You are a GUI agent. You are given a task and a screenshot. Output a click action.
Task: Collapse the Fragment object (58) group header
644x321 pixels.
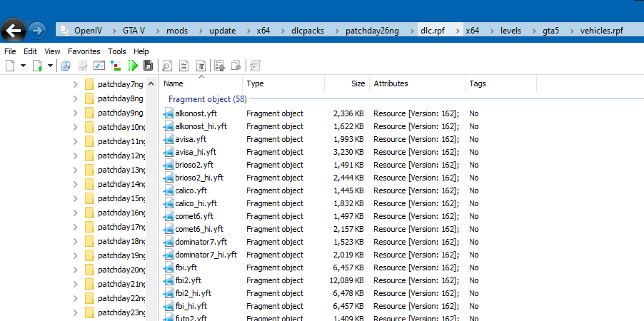click(208, 99)
